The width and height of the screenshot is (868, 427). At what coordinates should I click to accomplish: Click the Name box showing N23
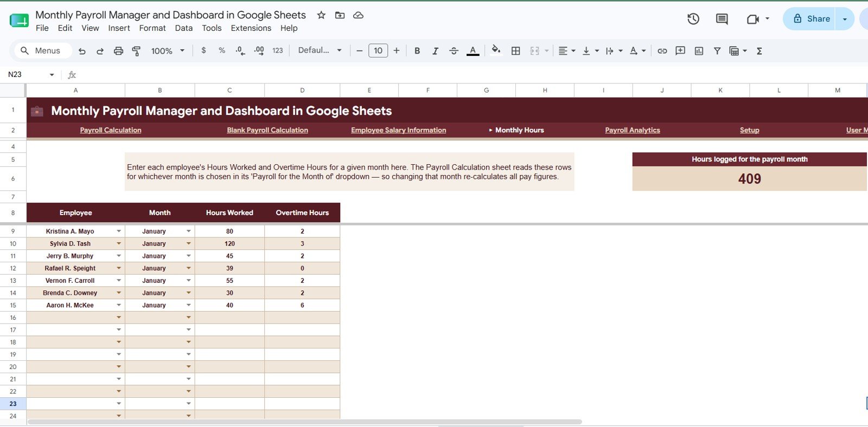(x=31, y=74)
